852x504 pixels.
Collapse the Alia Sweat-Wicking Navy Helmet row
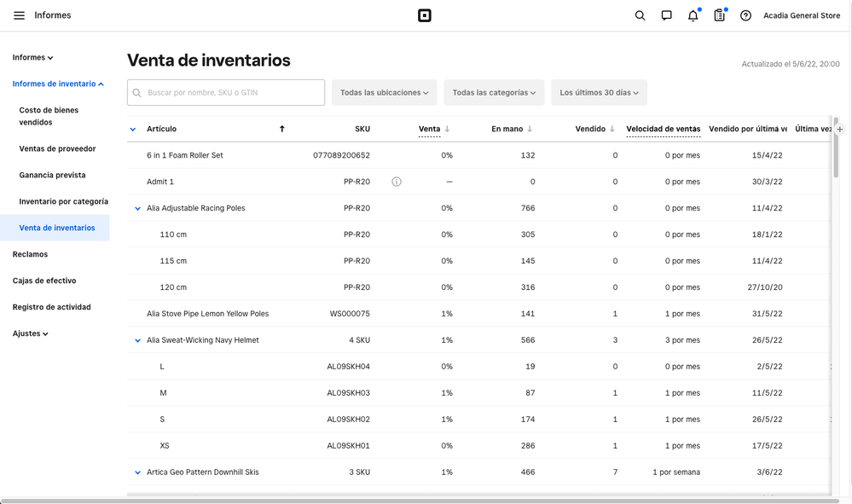pyautogui.click(x=137, y=340)
